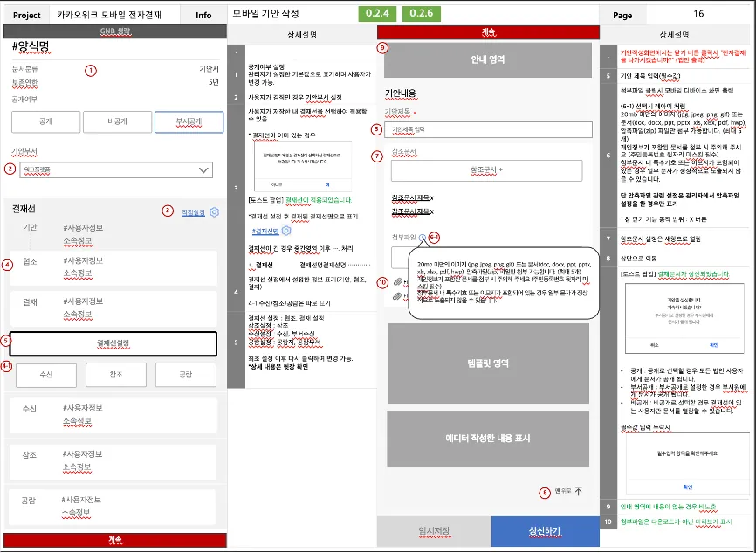The height and width of the screenshot is (553, 756).
Task: Click the 임시저장 button
Action: click(x=434, y=531)
